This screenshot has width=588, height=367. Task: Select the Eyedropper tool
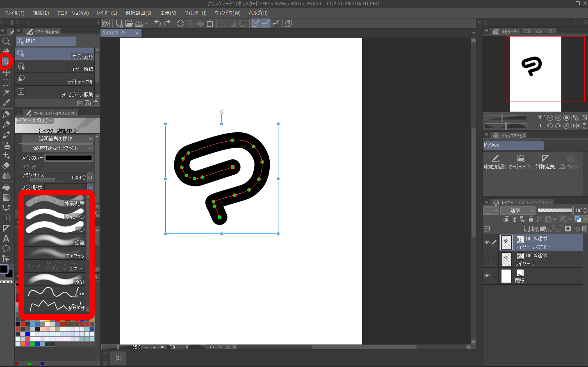[x=6, y=103]
